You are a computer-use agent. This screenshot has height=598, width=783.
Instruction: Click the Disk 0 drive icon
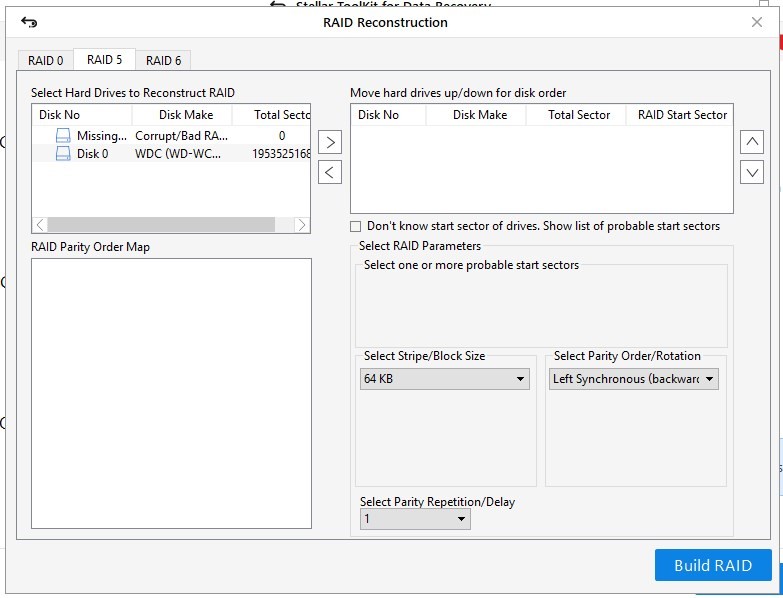[63, 154]
